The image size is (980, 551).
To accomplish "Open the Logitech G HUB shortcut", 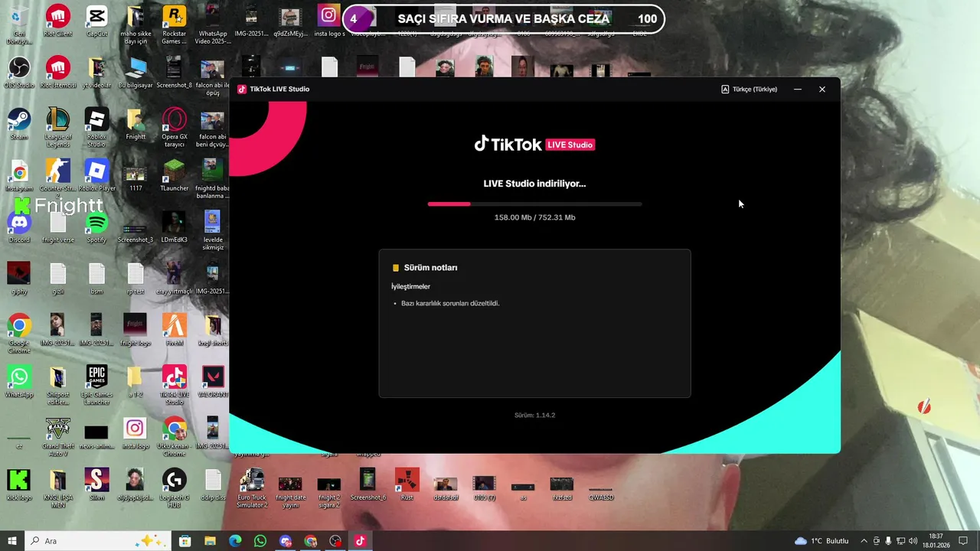I will 174,488.
